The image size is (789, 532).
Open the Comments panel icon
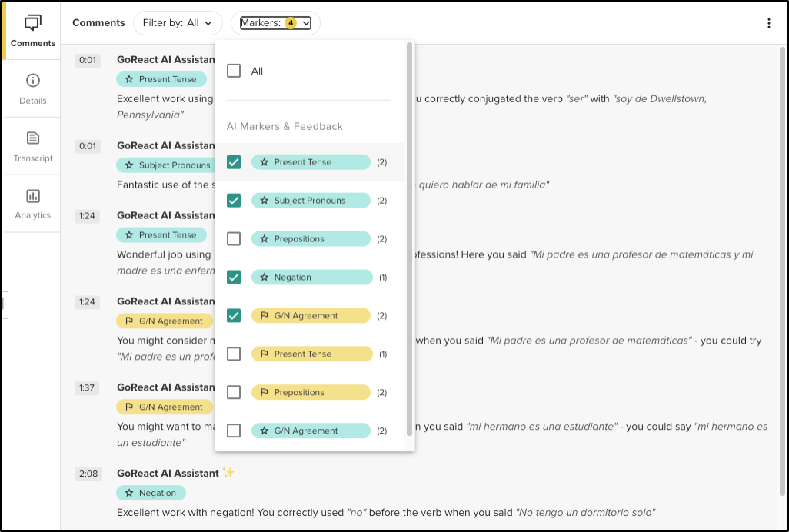pos(32,23)
